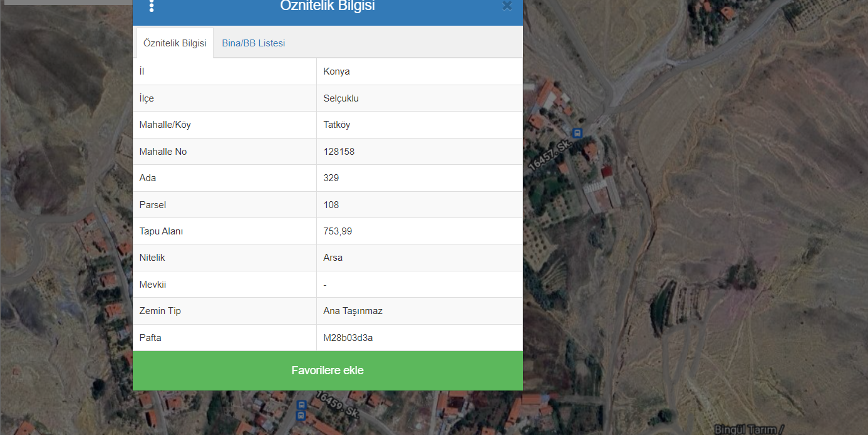Click the Ada value 329
868x435 pixels.
tap(331, 178)
